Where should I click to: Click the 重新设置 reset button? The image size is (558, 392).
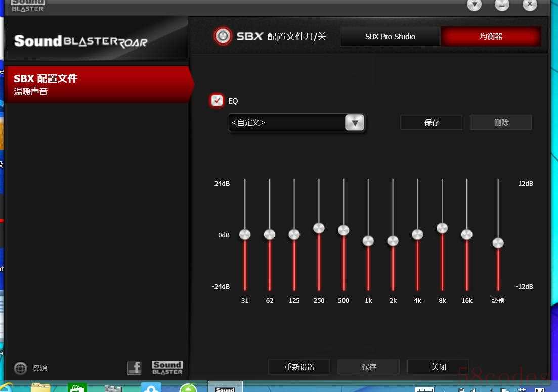299,367
